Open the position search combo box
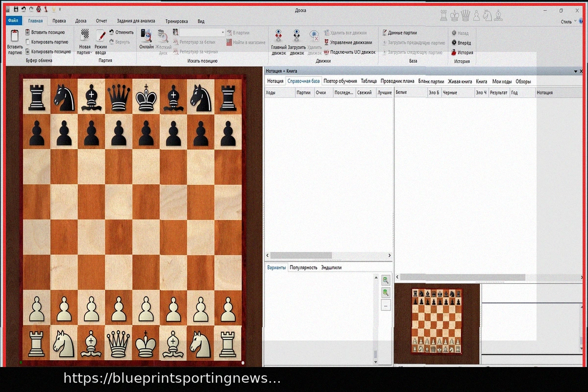The width and height of the screenshot is (588, 392). pos(202,32)
